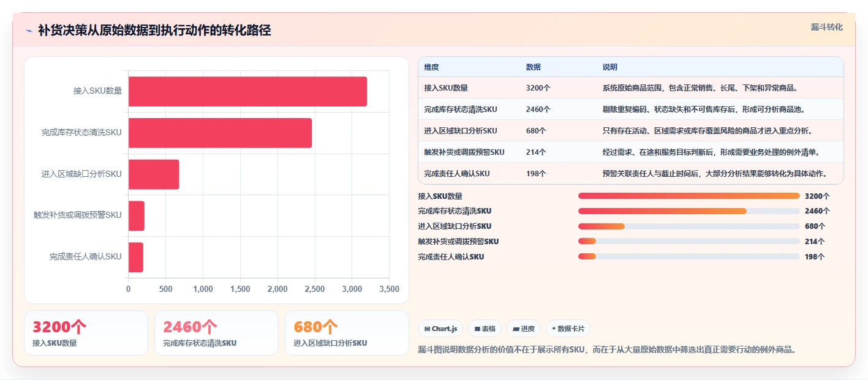Screen dimensions: 868x380
Task: Click the description starting 只有存在活动
Action: click(708, 131)
